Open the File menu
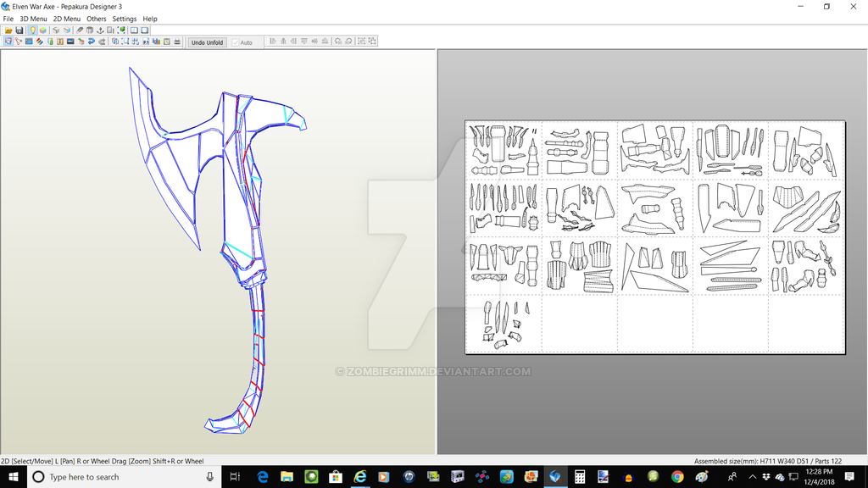Viewport: 868px width, 488px height. pyautogui.click(x=8, y=19)
